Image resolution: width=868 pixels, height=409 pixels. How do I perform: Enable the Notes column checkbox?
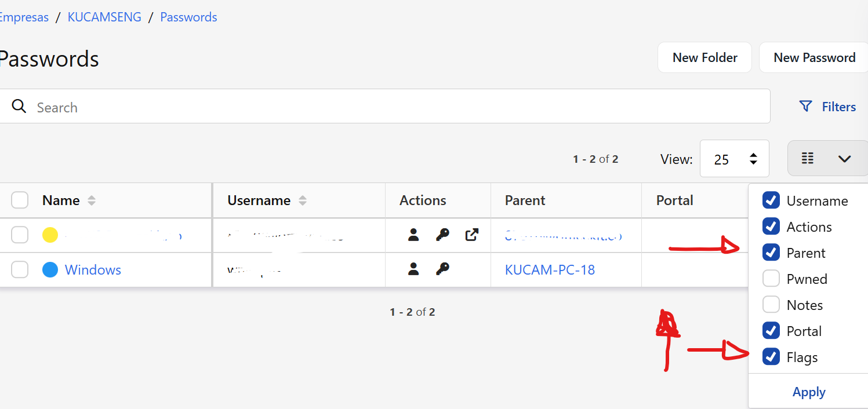771,305
